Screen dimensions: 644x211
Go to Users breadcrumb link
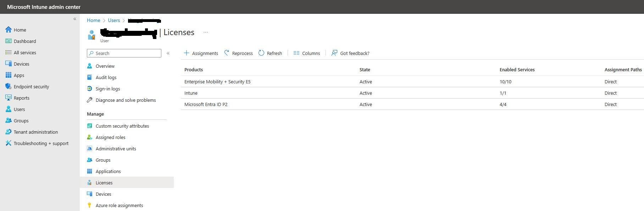click(114, 20)
